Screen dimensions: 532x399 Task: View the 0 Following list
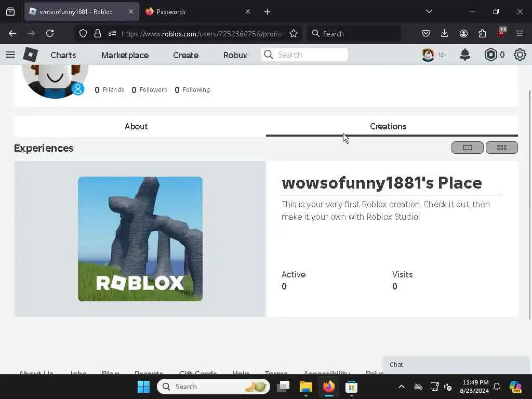tap(192, 90)
